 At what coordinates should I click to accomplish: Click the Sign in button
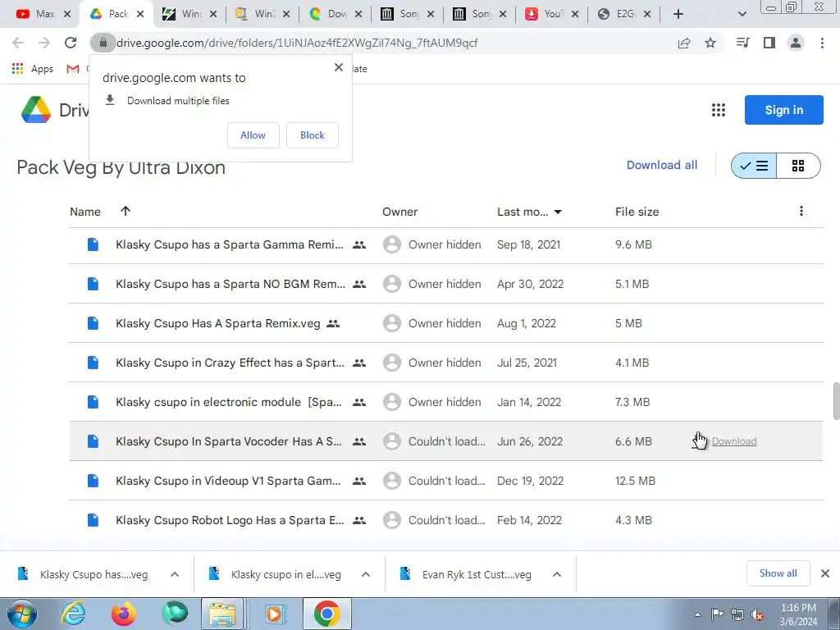coord(783,110)
